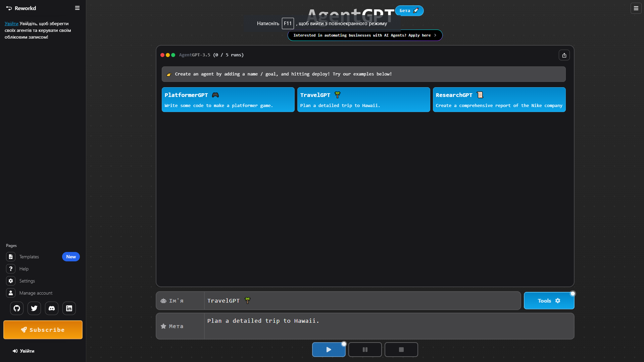Click the Help question mark icon
The image size is (644, 362).
[11, 269]
